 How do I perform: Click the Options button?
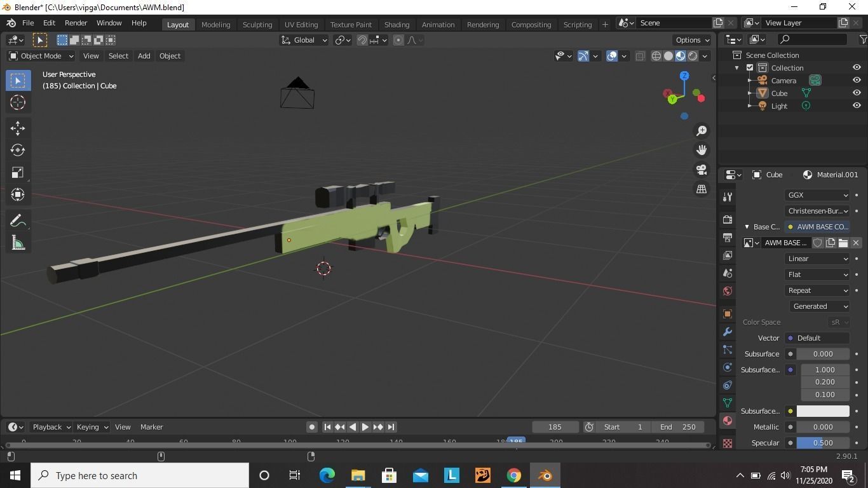(693, 40)
